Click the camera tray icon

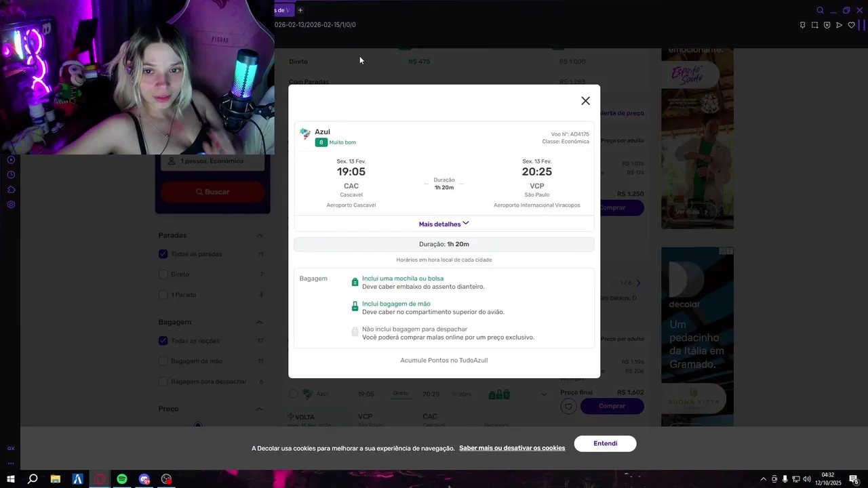(x=774, y=479)
